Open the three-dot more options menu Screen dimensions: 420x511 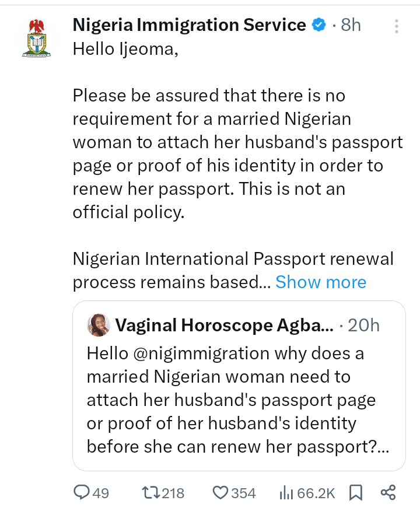point(397,26)
